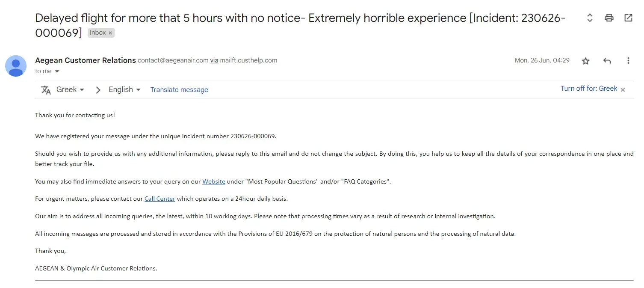Turn off translation for Greek
The height and width of the screenshot is (288, 644).
[x=588, y=89]
